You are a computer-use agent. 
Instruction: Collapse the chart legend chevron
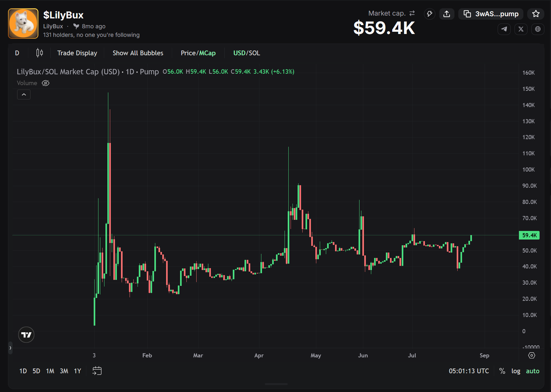pos(24,95)
